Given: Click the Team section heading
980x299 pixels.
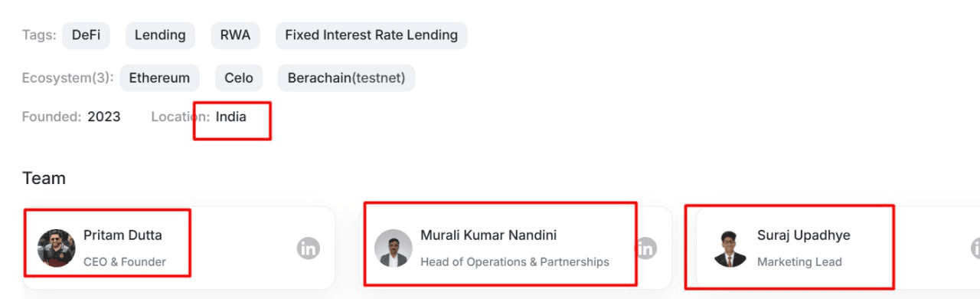Looking at the screenshot, I should [x=44, y=178].
